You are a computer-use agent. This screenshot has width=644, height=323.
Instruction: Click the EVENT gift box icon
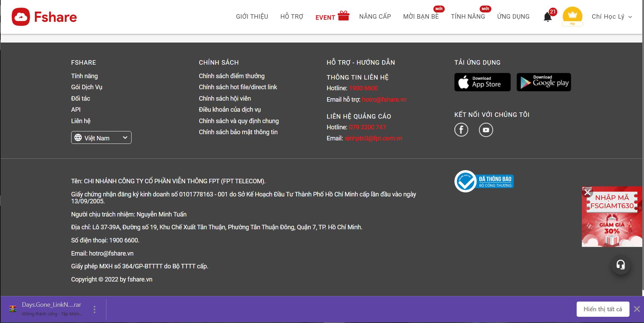click(x=343, y=16)
